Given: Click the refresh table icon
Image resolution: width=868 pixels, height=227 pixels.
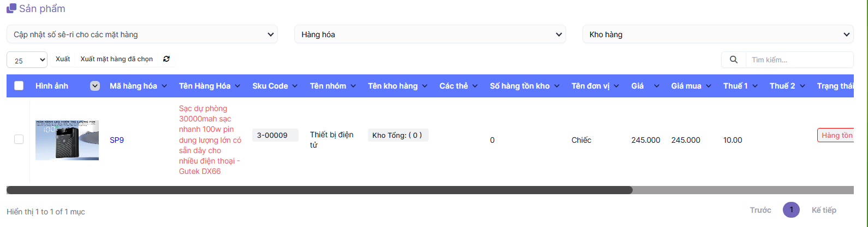Looking at the screenshot, I should (167, 59).
